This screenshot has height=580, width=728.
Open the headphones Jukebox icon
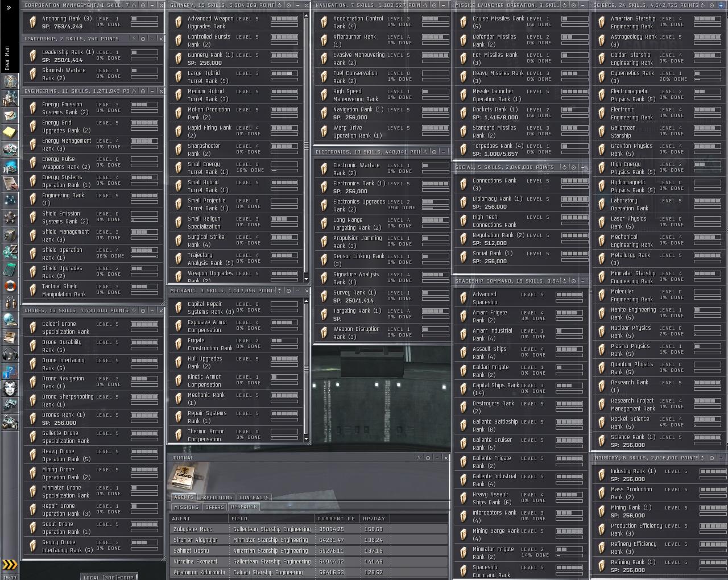coord(10,354)
